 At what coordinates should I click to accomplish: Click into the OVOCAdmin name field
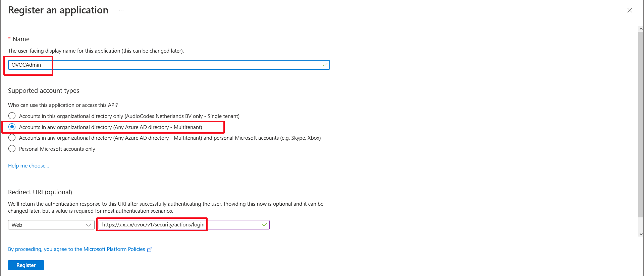pos(168,65)
